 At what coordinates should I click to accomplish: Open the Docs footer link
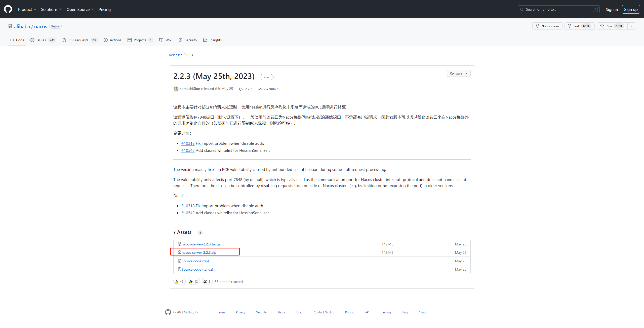tap(300, 312)
